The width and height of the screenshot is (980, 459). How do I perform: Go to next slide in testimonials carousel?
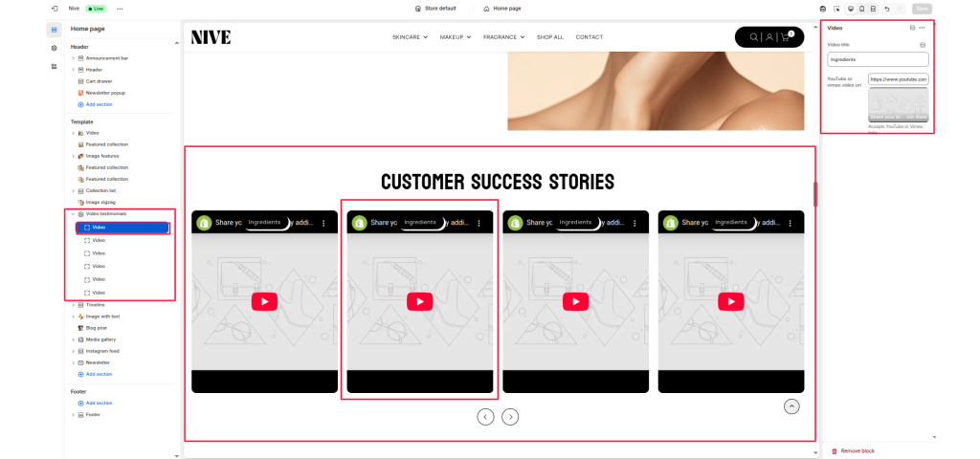coord(510,417)
